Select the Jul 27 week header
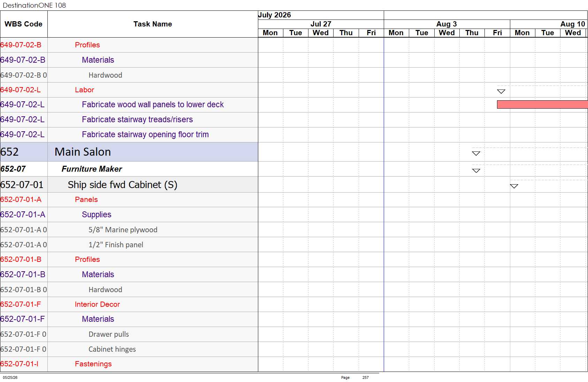This screenshot has width=588, height=382. 321,24
